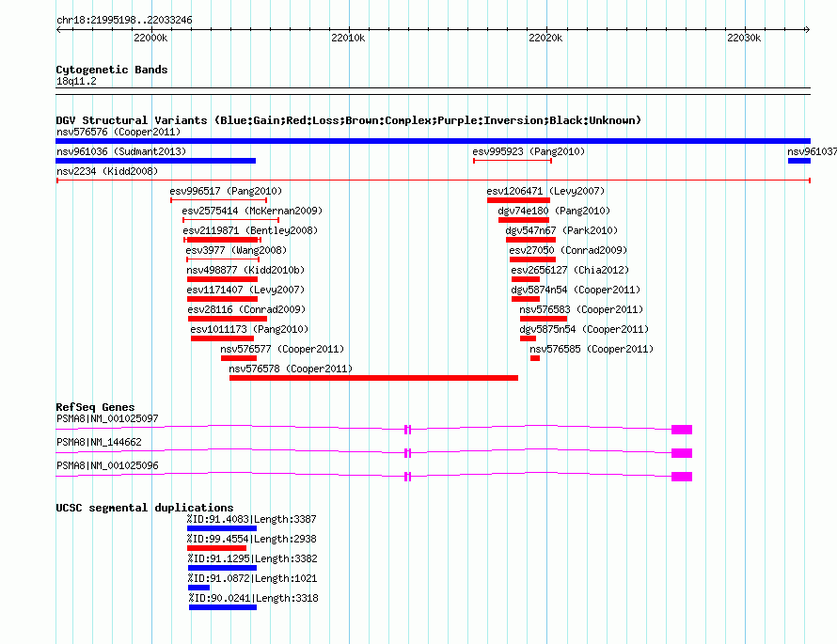837x644 pixels.
Task: Click the Cytogenetic Bands track title
Action: point(112,70)
